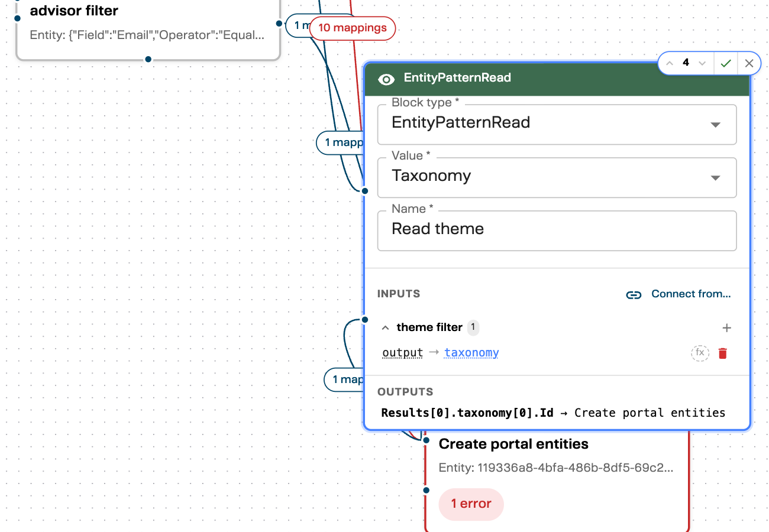Edit the Name field containing Read theme

[556, 229]
